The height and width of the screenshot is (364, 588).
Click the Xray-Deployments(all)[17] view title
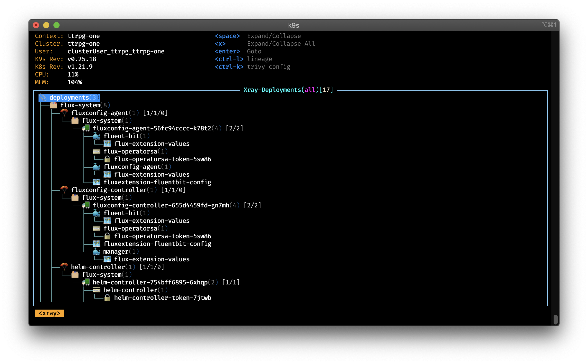(x=288, y=90)
